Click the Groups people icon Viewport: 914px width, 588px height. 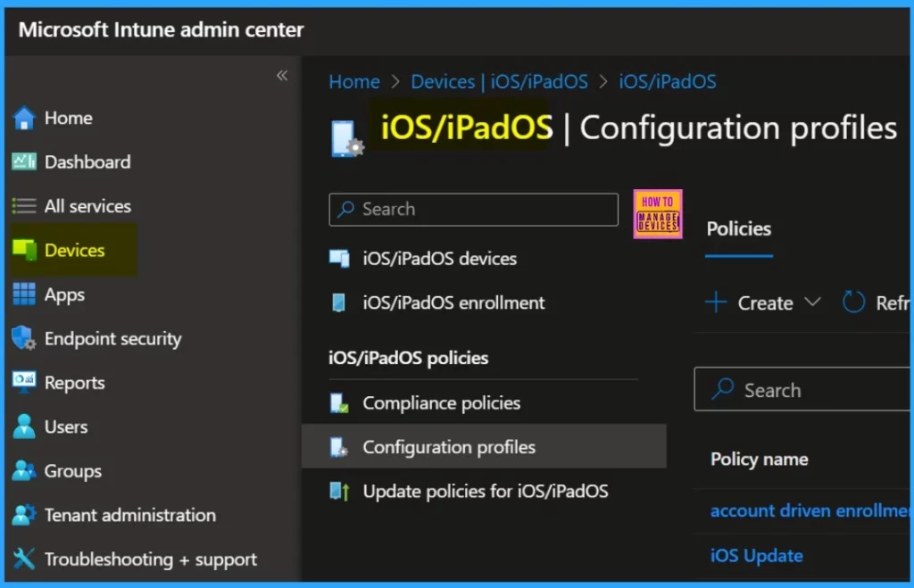24,470
